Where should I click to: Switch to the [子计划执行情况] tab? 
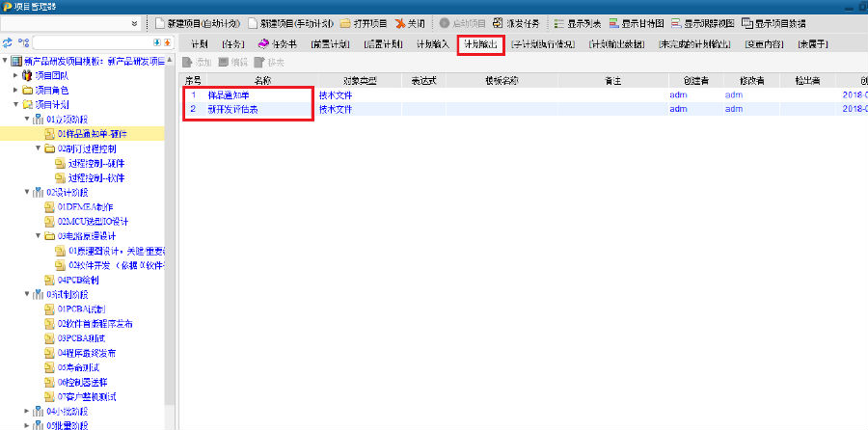543,44
